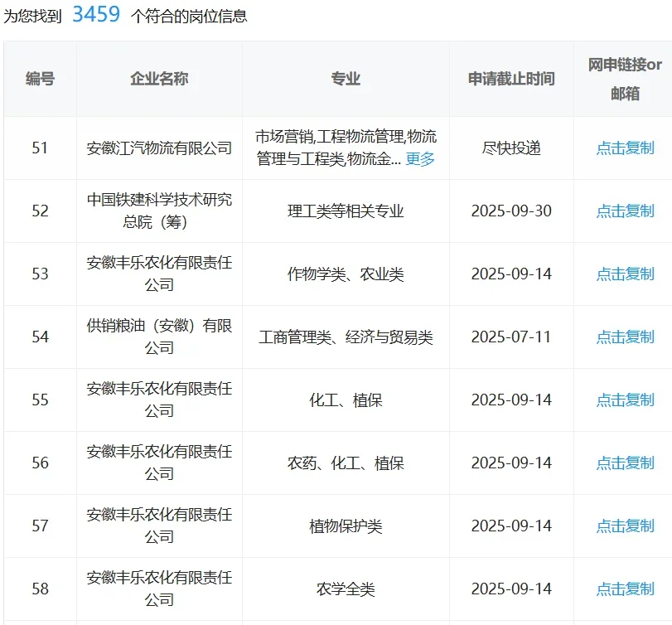Select company 安徽江汽物流有限公司
The width and height of the screenshot is (672, 625).
click(159, 148)
